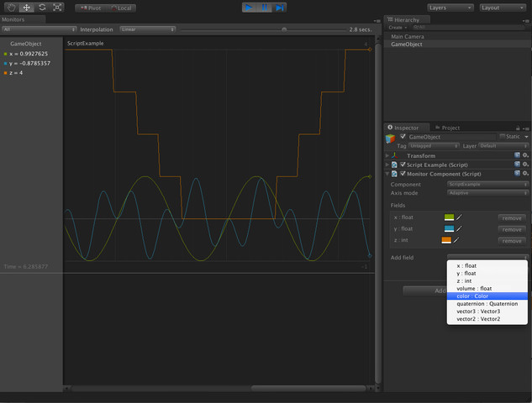Choose volume : float from popup
Viewport: 532px width, 403px height.
pyautogui.click(x=487, y=289)
